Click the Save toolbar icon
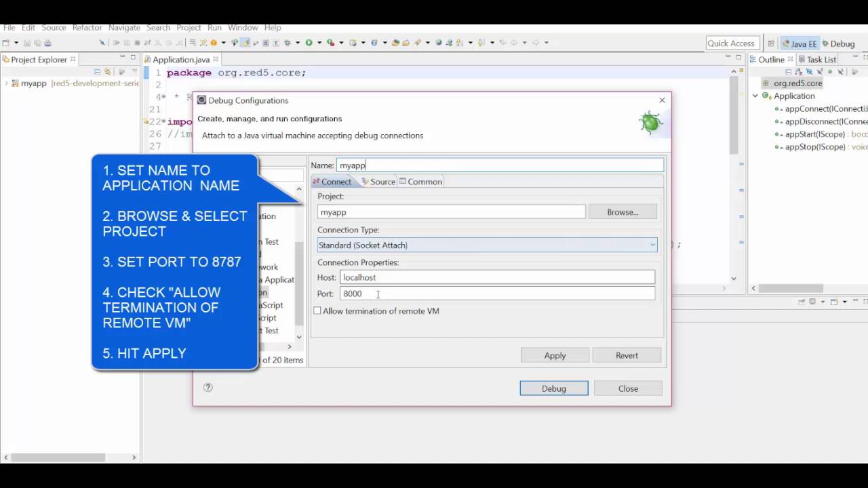 pos(27,42)
